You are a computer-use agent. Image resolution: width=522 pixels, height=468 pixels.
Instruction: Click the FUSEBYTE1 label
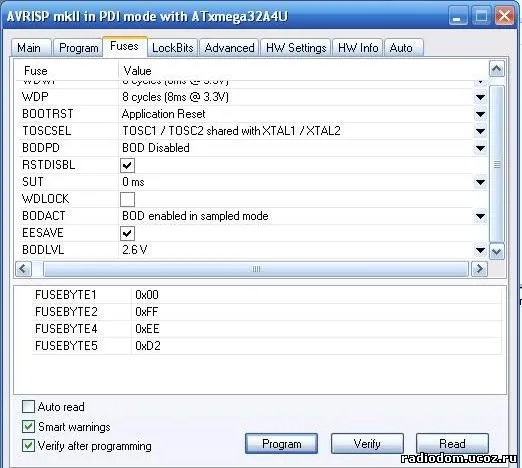[66, 295]
